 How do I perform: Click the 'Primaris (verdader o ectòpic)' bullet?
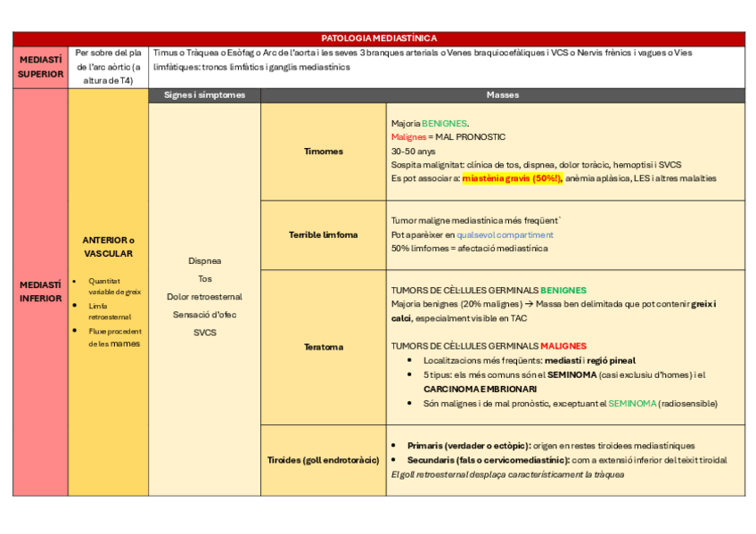[x=468, y=445]
